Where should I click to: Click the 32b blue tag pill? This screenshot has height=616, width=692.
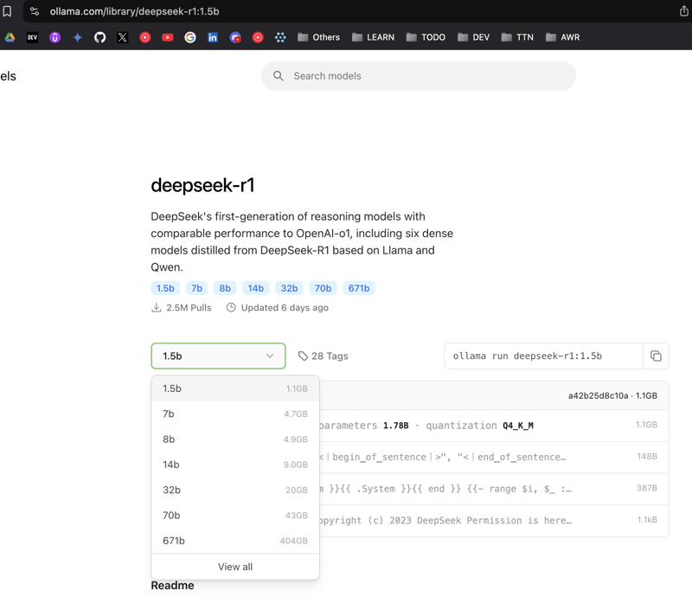pos(289,288)
